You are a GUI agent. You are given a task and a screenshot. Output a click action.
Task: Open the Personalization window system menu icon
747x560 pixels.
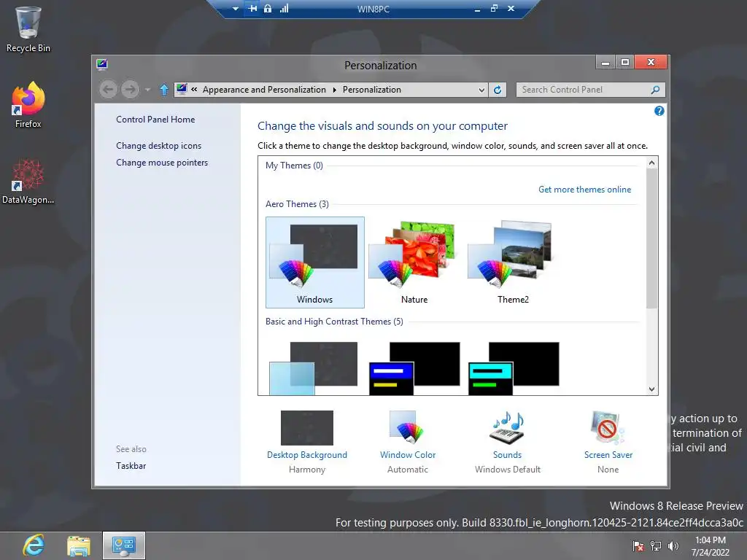coord(102,64)
